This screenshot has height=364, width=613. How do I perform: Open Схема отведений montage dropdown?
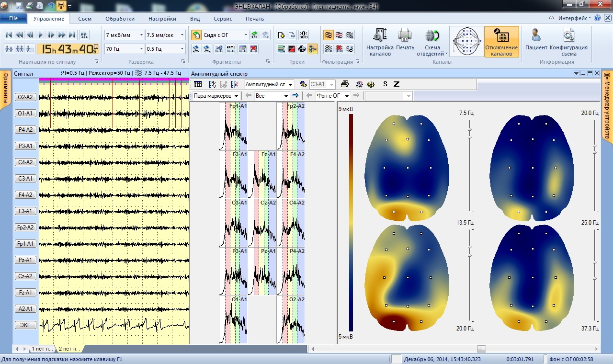432,42
